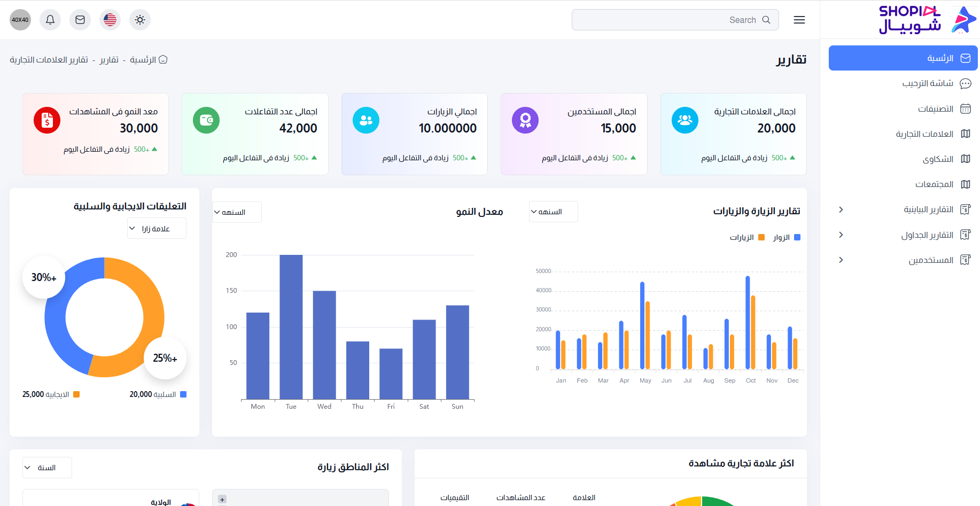Open the messages envelope icon
Image resolution: width=980 pixels, height=506 pixels.
(x=80, y=20)
